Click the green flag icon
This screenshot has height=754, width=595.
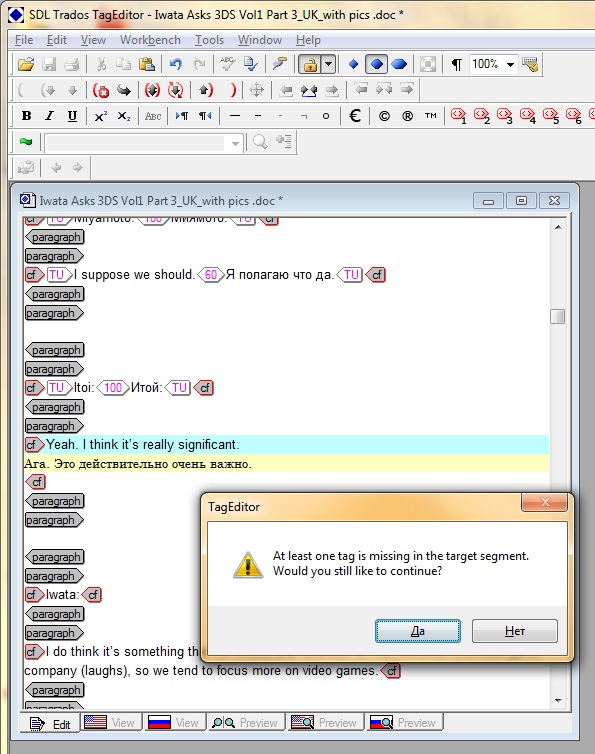pos(25,142)
